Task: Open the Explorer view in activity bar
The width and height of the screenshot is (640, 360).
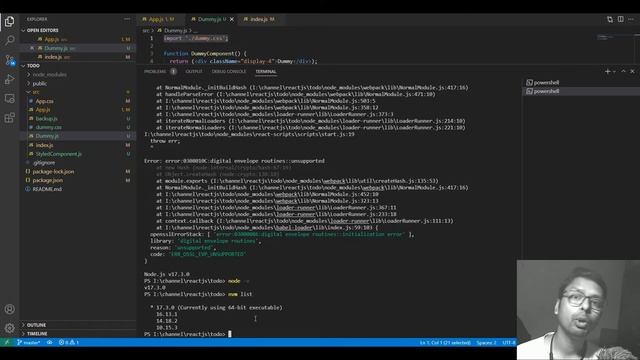Action: (9, 21)
